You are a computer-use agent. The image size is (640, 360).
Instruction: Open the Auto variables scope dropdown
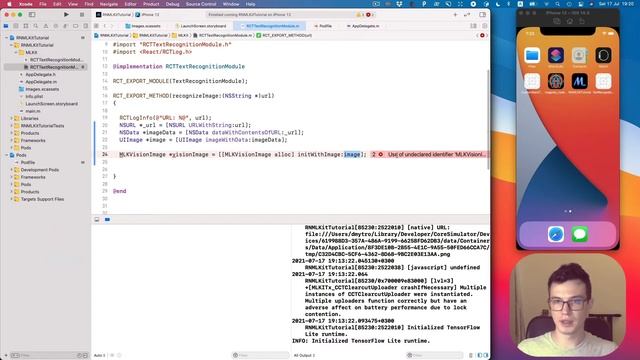pyautogui.click(x=100, y=356)
